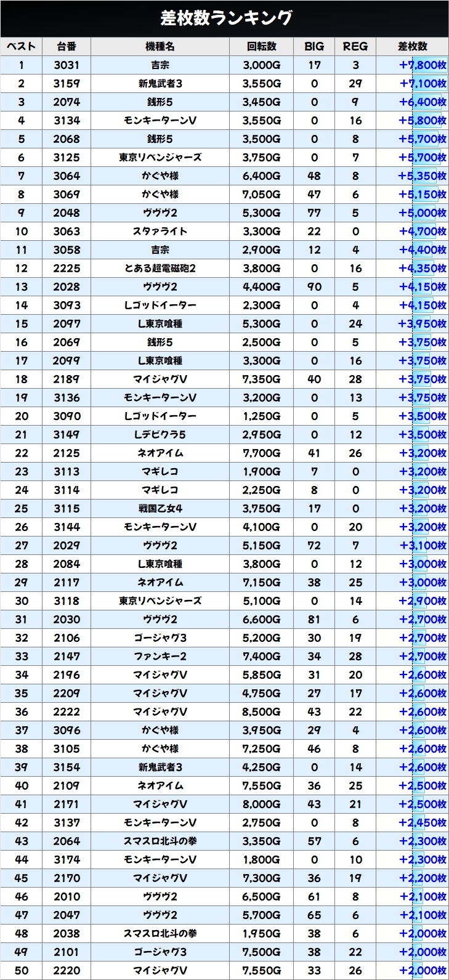Select machine number 3031 in the top row
This screenshot has height=980, width=449.
pyautogui.click(x=67, y=65)
